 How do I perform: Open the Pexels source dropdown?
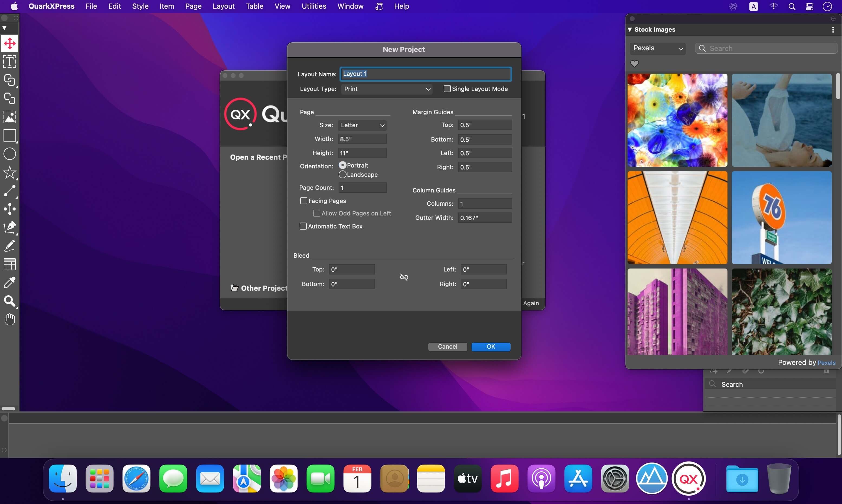658,48
